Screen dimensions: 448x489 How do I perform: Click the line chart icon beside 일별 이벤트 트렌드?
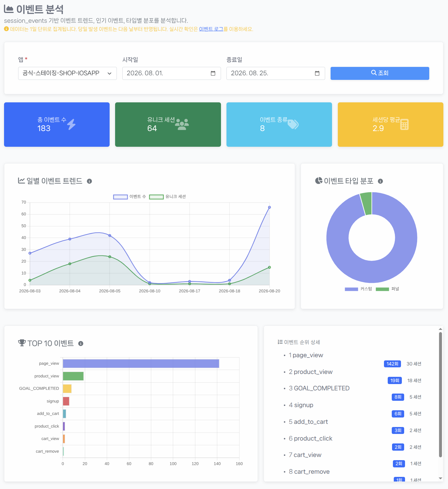click(21, 180)
